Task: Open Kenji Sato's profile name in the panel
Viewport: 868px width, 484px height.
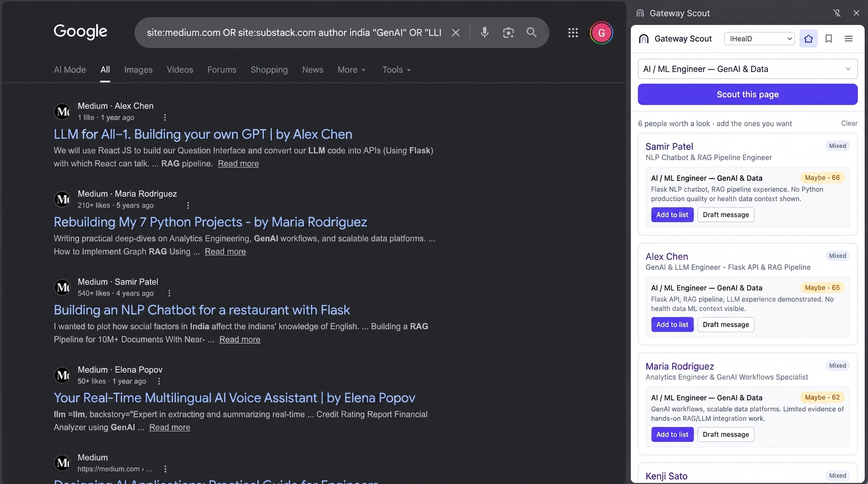Action: click(666, 476)
